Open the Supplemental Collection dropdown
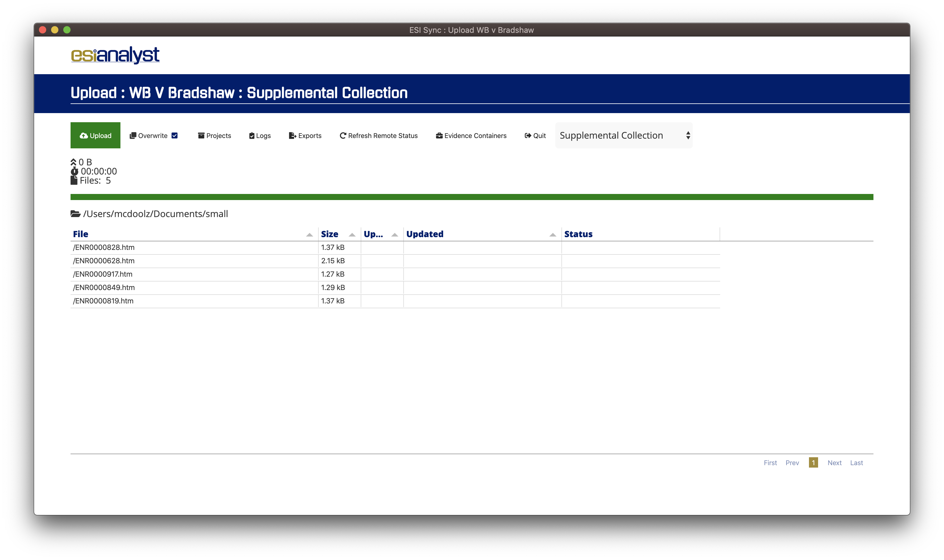Viewport: 944px width, 560px height. click(x=624, y=135)
